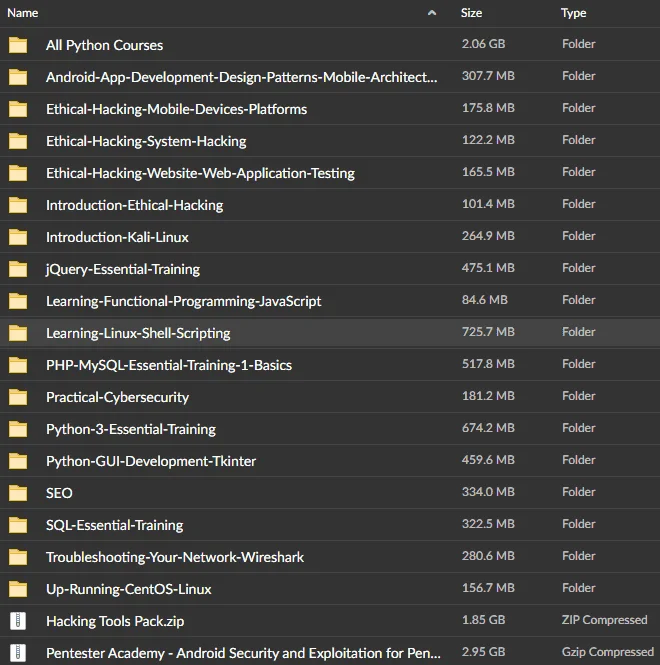Viewport: 660px width, 665px height.
Task: Click the Practical-Cybersecurity folder name
Action: click(117, 397)
